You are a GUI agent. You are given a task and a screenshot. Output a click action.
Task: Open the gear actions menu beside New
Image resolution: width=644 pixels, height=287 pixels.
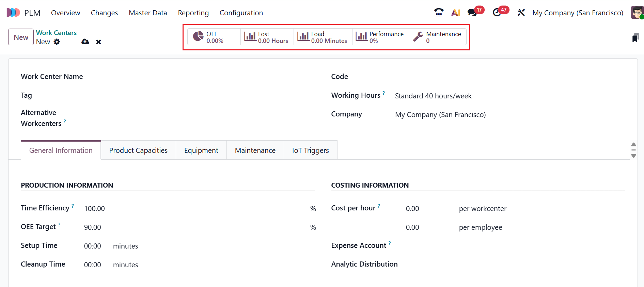[57, 42]
